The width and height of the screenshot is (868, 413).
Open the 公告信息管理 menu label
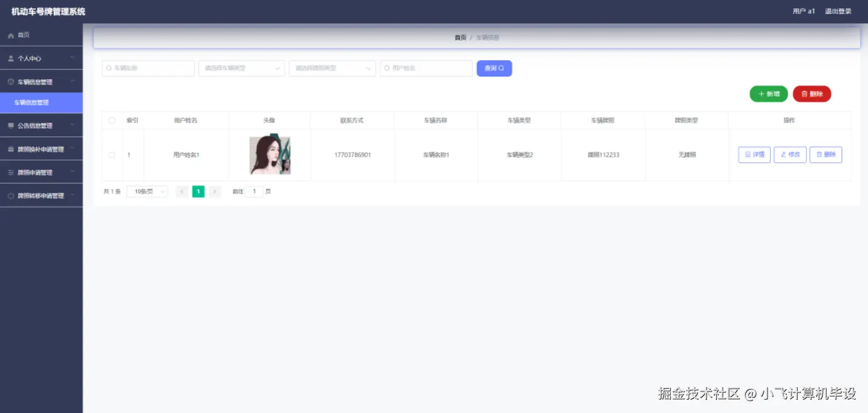35,125
